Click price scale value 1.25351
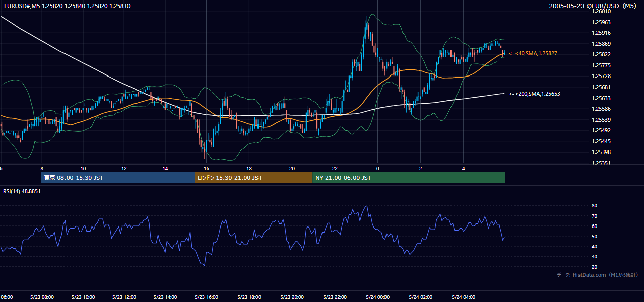 601,163
